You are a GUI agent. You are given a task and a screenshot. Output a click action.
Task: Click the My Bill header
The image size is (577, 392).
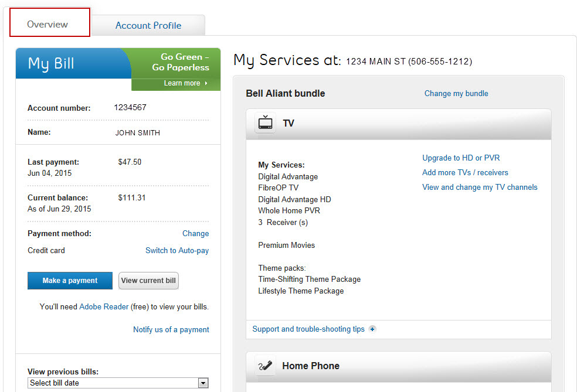coord(51,63)
